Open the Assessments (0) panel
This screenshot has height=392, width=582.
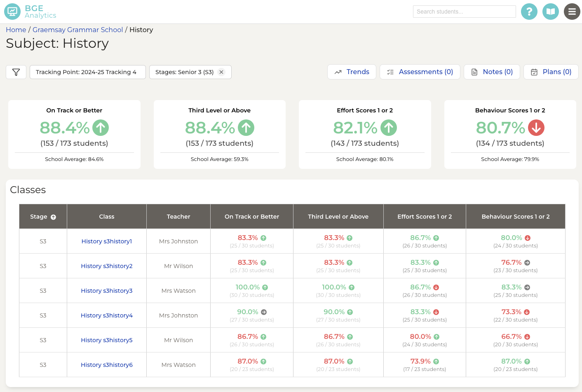click(x=420, y=71)
